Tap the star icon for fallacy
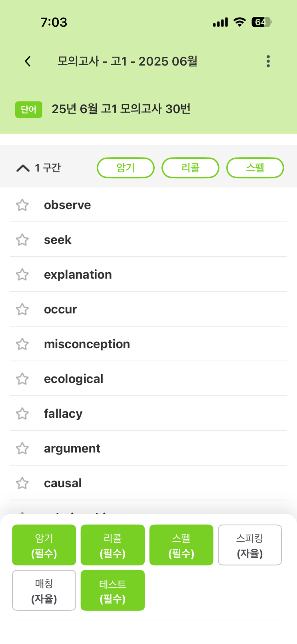Viewport: 297px width, 644px height. point(22,414)
